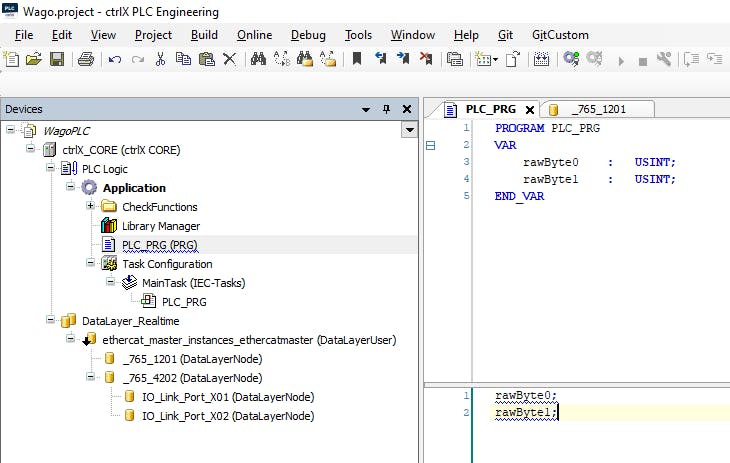This screenshot has width=730, height=463.
Task: Collapse the VAR block fold marker
Action: tap(431, 146)
